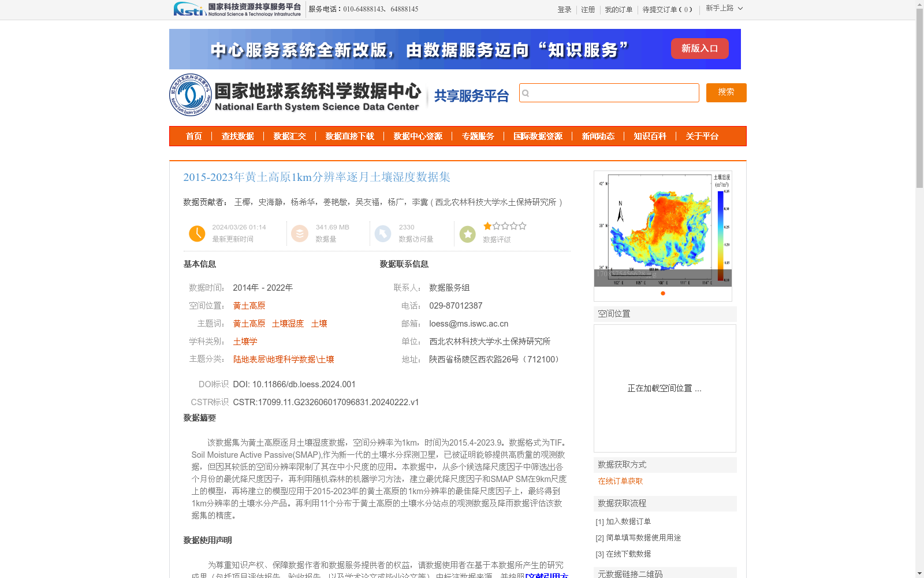Click the orange carousel dot under thumbnail
Viewport: 924px width, 578px height.
[663, 293]
